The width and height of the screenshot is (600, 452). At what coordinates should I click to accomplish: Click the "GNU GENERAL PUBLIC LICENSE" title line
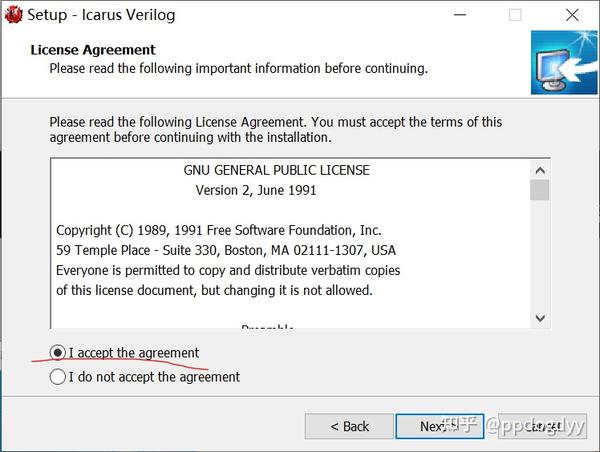276,170
